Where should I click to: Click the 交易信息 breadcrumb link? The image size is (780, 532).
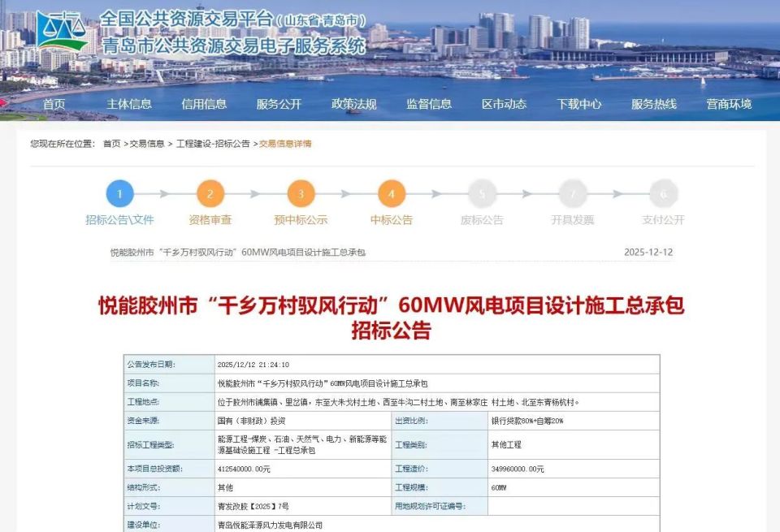tap(147, 144)
